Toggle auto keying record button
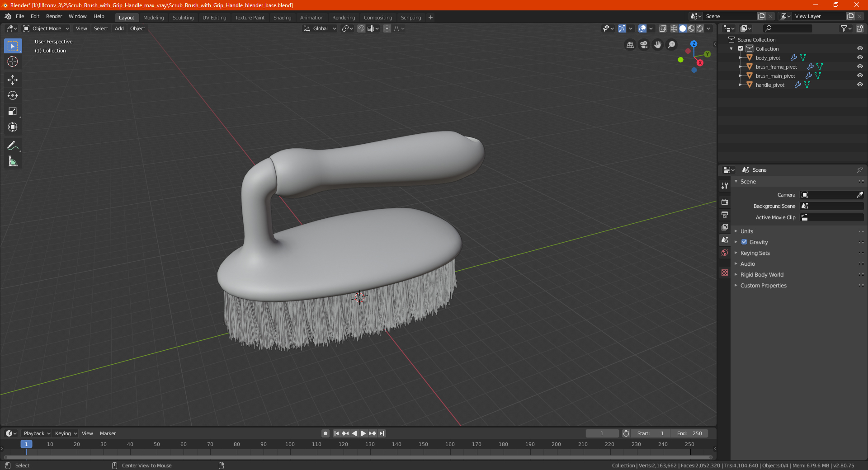Viewport: 868px width, 470px height. coord(325,433)
